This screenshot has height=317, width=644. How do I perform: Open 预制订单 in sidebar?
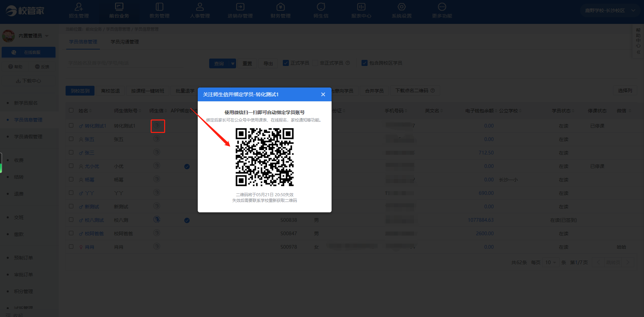(x=24, y=258)
